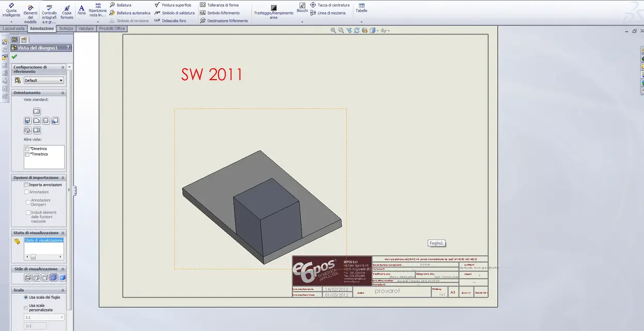Add Simbolo Riferimento datum
This screenshot has height=331, width=644.
tap(219, 13)
